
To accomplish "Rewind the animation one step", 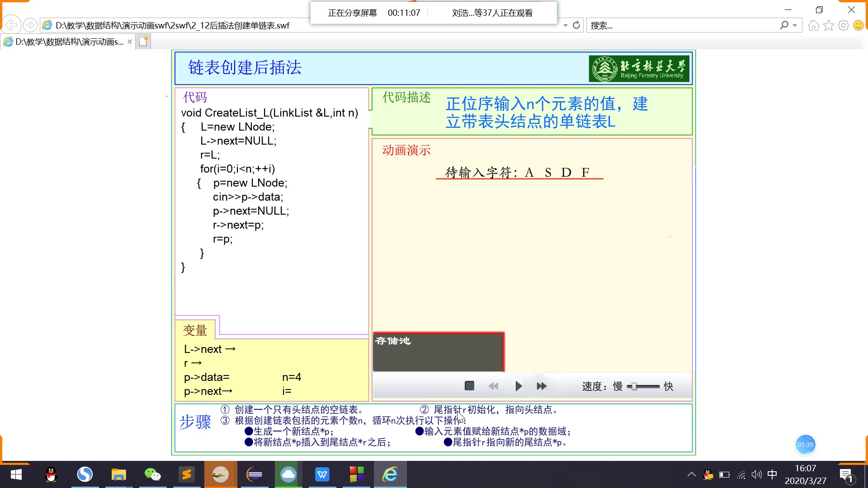I will coord(493,386).
